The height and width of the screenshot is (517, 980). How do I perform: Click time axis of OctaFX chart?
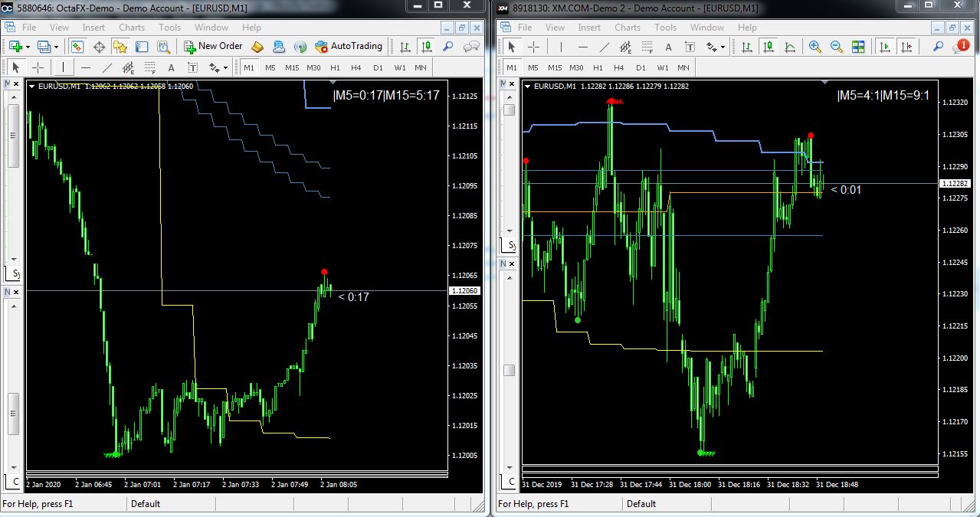coord(238,484)
